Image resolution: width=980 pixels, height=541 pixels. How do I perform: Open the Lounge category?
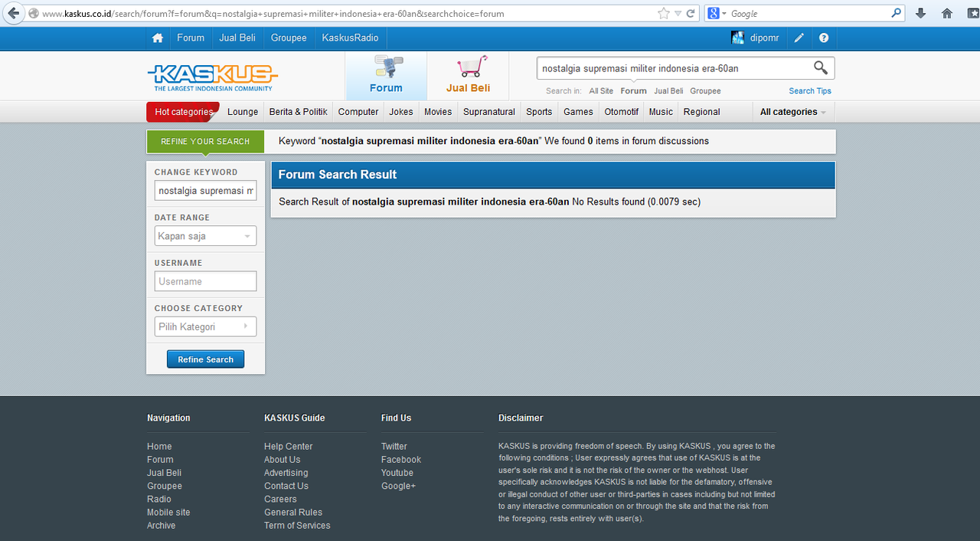243,112
